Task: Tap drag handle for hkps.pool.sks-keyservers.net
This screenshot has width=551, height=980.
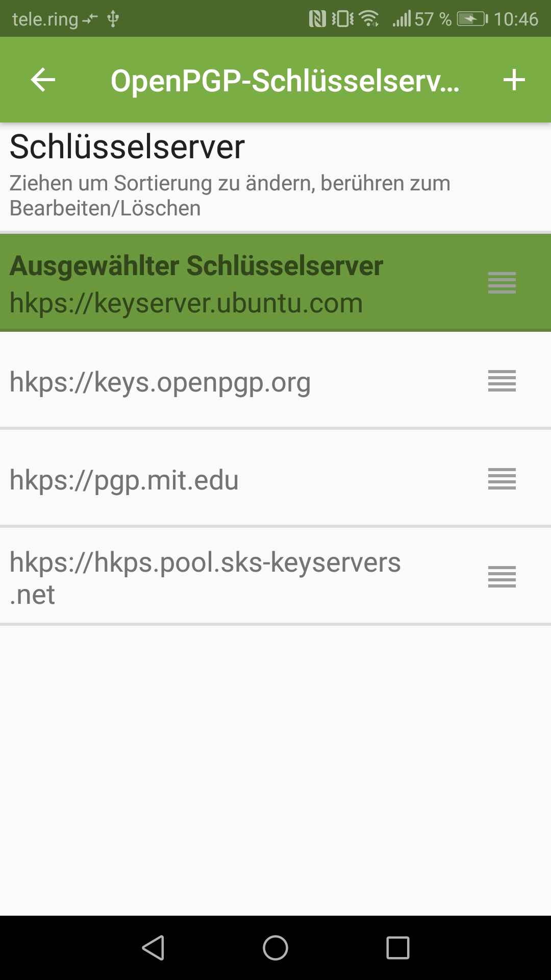Action: point(502,577)
